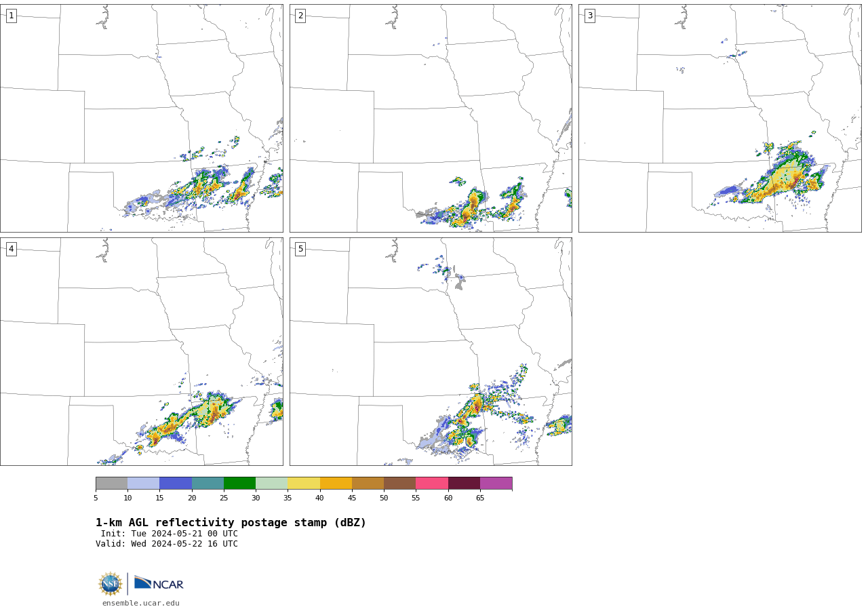This screenshot has width=868, height=611.
Task: Click the yellow 35-40 dBZ swatch
Action: [304, 483]
